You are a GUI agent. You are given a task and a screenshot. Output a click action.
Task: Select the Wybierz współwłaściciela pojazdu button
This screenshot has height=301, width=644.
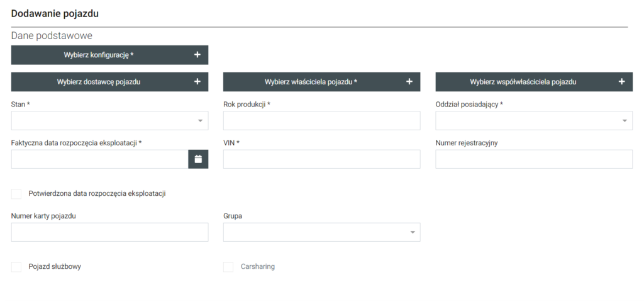(x=523, y=81)
